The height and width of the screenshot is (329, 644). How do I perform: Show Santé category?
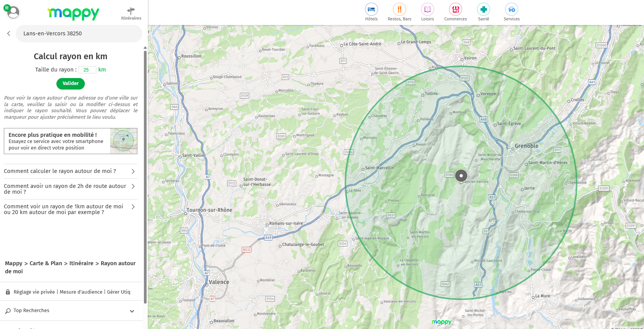[x=484, y=12]
